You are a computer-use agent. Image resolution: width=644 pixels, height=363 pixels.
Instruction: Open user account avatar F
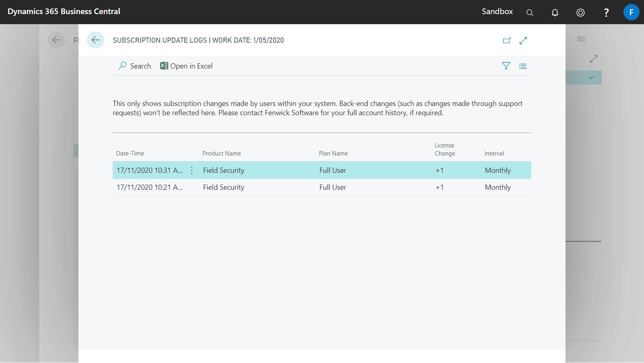pos(631,12)
